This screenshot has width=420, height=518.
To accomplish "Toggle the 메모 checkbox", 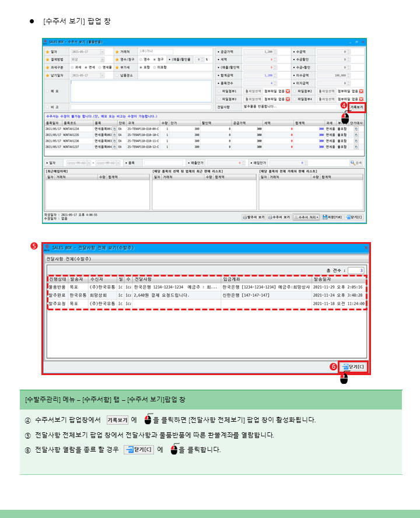I will [x=48, y=91].
